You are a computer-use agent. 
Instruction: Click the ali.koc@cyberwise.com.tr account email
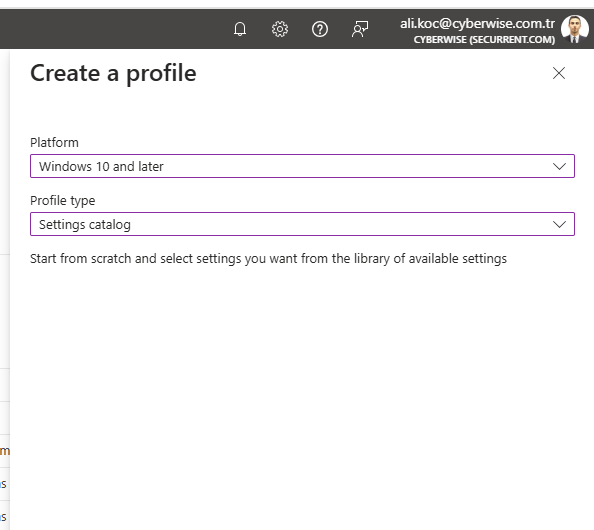click(477, 23)
